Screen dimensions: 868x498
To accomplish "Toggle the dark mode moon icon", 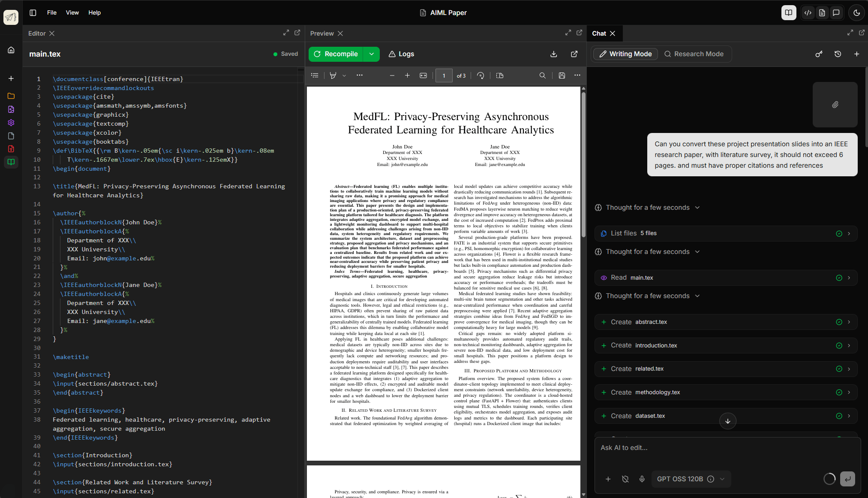I will click(x=856, y=13).
